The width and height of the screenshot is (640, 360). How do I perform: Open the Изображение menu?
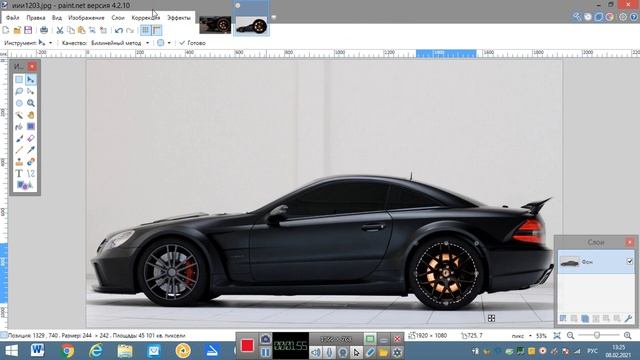(86, 18)
